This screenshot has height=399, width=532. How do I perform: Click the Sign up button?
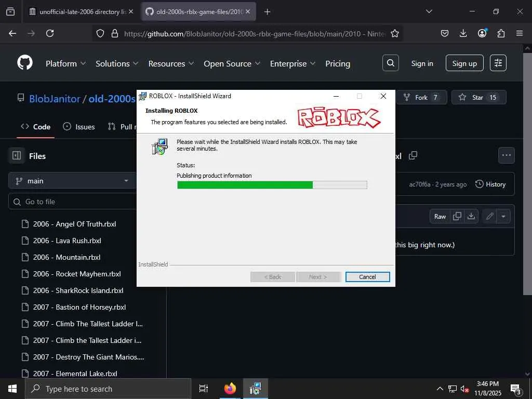pyautogui.click(x=464, y=63)
